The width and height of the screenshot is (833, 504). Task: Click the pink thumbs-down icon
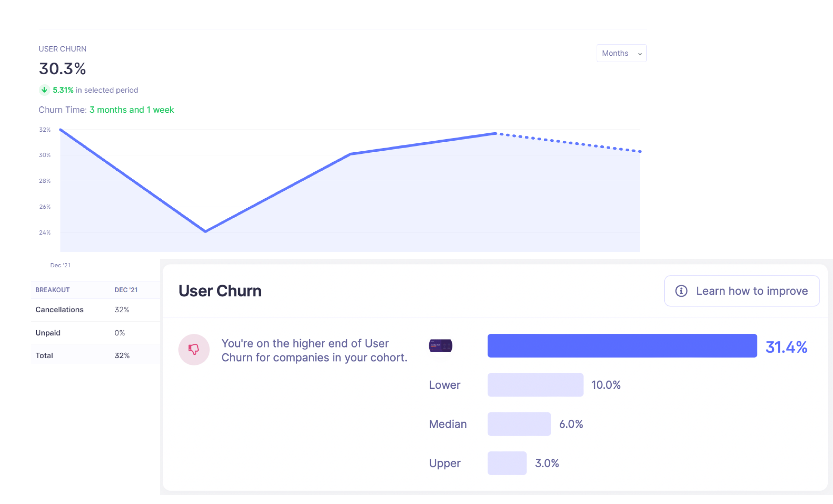point(194,349)
